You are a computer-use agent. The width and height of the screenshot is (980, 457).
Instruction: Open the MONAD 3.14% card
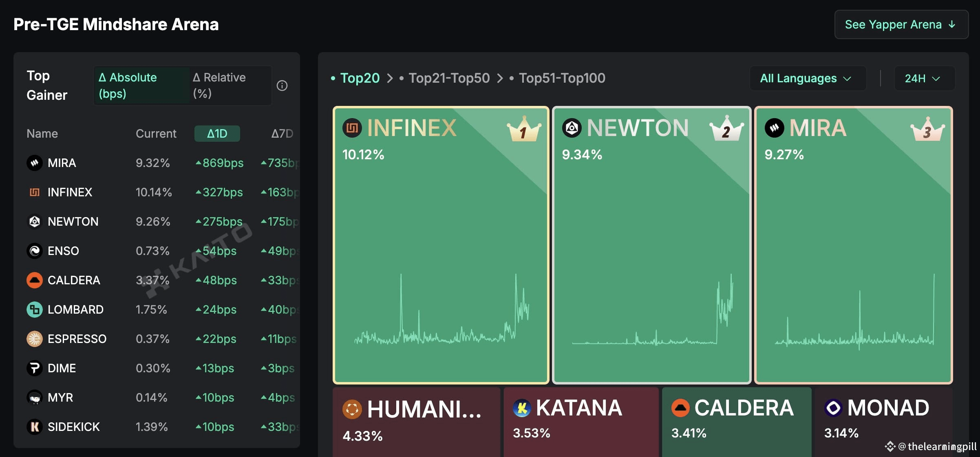[x=884, y=422]
